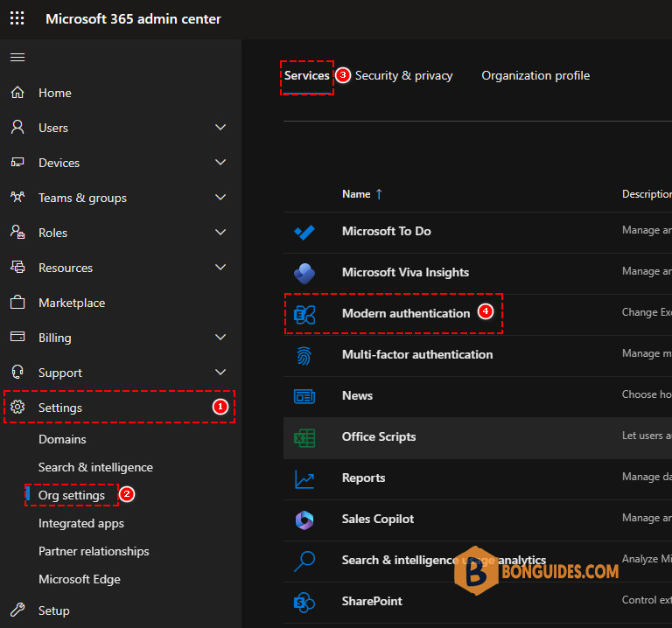Select Org settings in sidebar

(72, 495)
